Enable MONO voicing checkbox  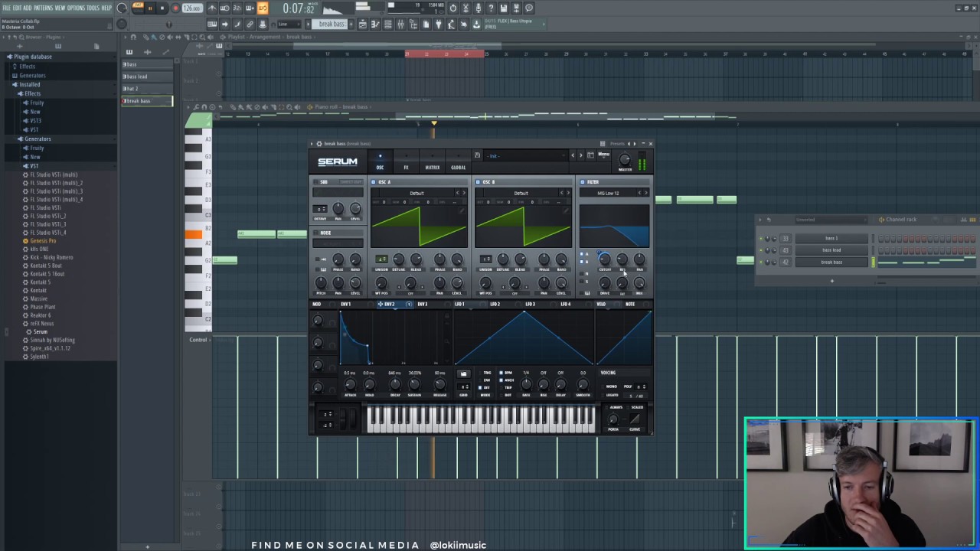(x=603, y=386)
